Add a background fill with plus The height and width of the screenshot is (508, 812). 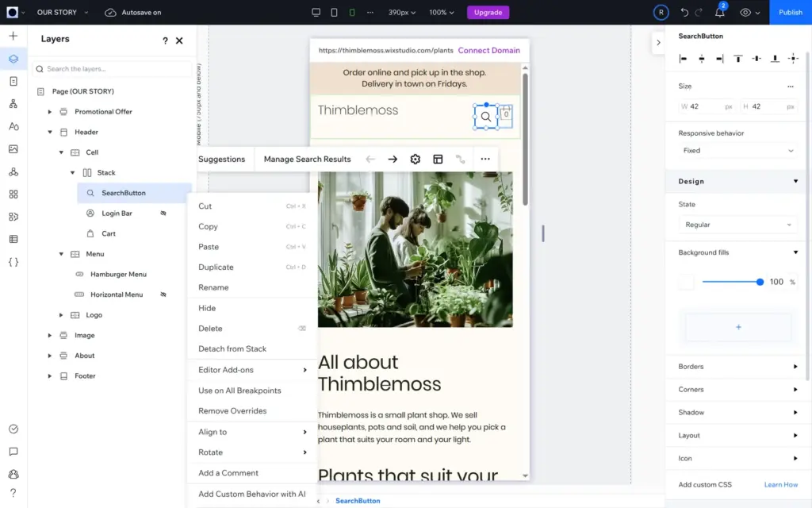pyautogui.click(x=738, y=327)
